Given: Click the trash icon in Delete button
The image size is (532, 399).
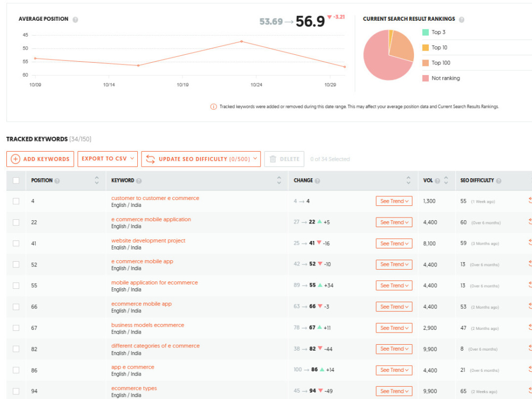Looking at the screenshot, I should (x=273, y=159).
